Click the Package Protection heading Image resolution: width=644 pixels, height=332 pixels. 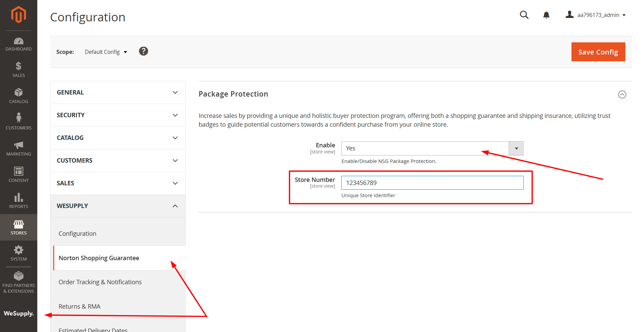tap(233, 94)
